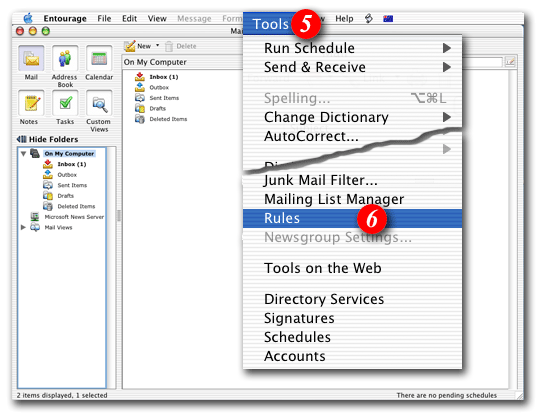Click the Mail Views folder icon
This screenshot has width=537, height=413.
[x=35, y=227]
